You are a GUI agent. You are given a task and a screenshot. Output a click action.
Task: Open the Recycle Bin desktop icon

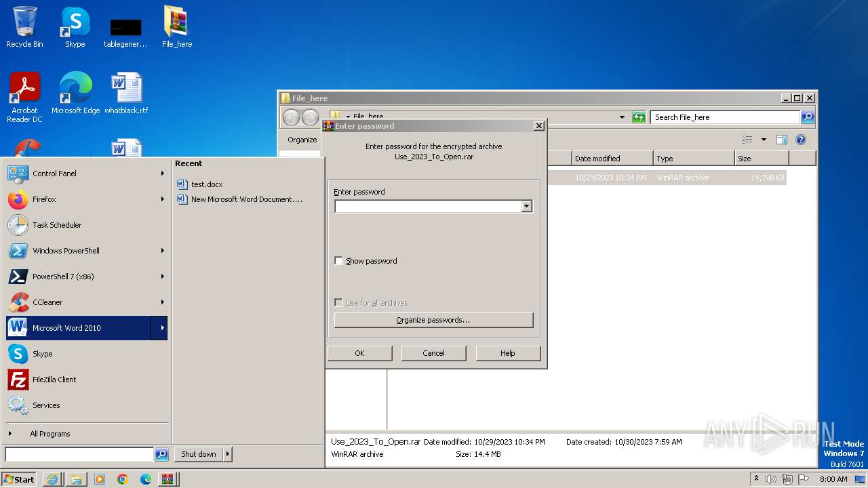pyautogui.click(x=24, y=27)
